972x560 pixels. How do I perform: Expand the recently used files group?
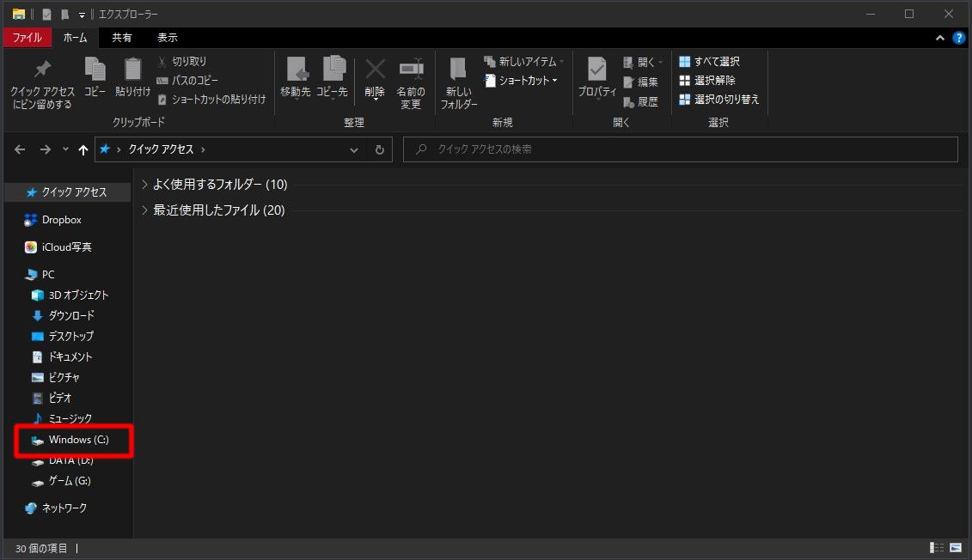click(x=144, y=210)
